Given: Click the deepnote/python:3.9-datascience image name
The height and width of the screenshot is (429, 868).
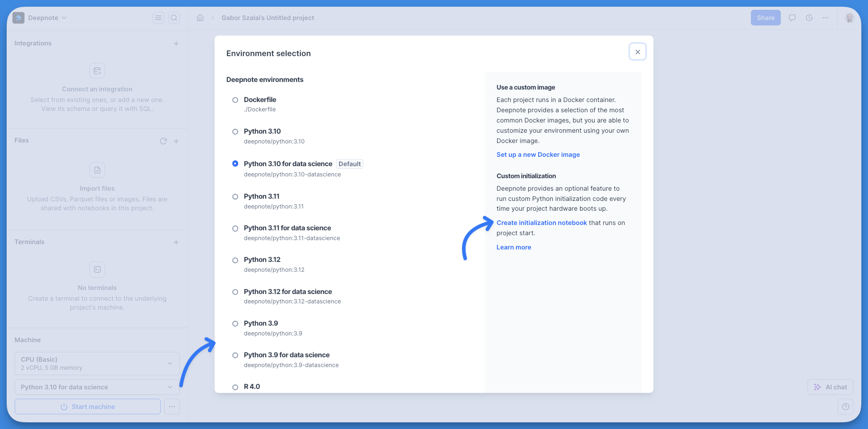Looking at the screenshot, I should [x=291, y=365].
